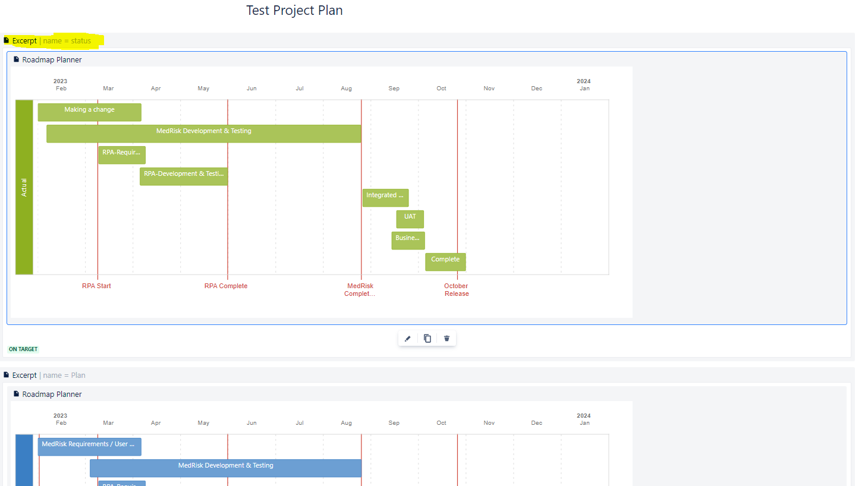The height and width of the screenshot is (486, 868).
Task: Select the green Actual lane label
Action: point(24,187)
